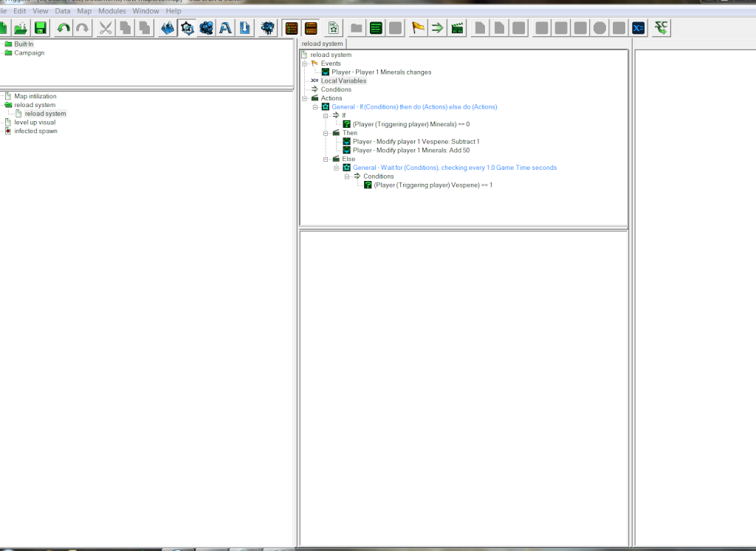Open the Help menu
The height and width of the screenshot is (551, 756).
click(x=173, y=10)
